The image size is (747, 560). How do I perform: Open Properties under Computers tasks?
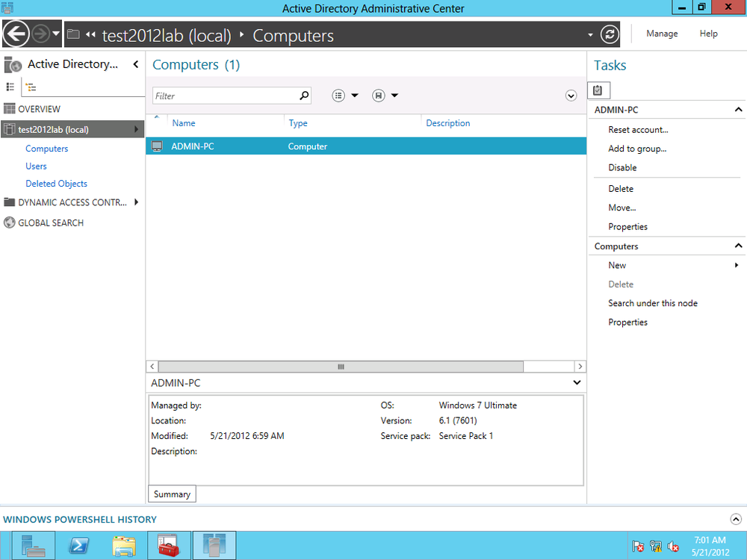click(x=627, y=323)
